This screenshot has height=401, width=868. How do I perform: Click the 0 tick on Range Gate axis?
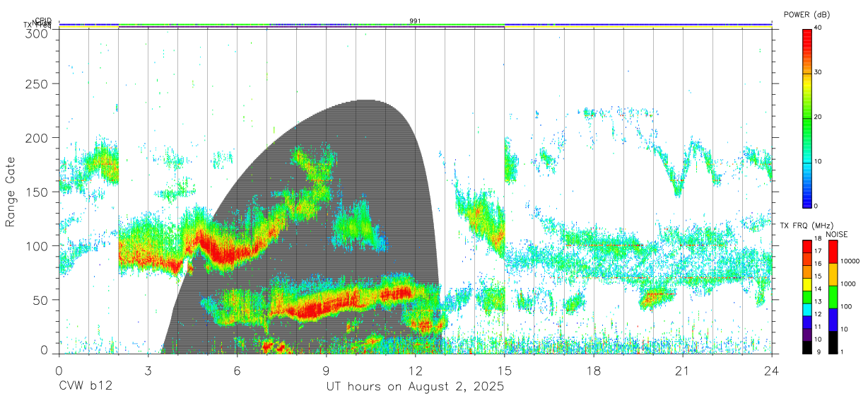tap(44, 349)
